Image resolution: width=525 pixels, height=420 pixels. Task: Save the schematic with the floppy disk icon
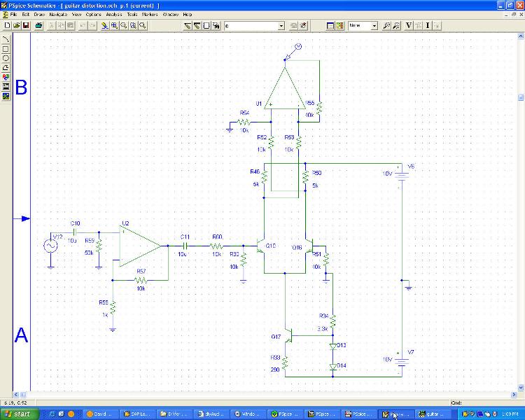click(x=26, y=25)
